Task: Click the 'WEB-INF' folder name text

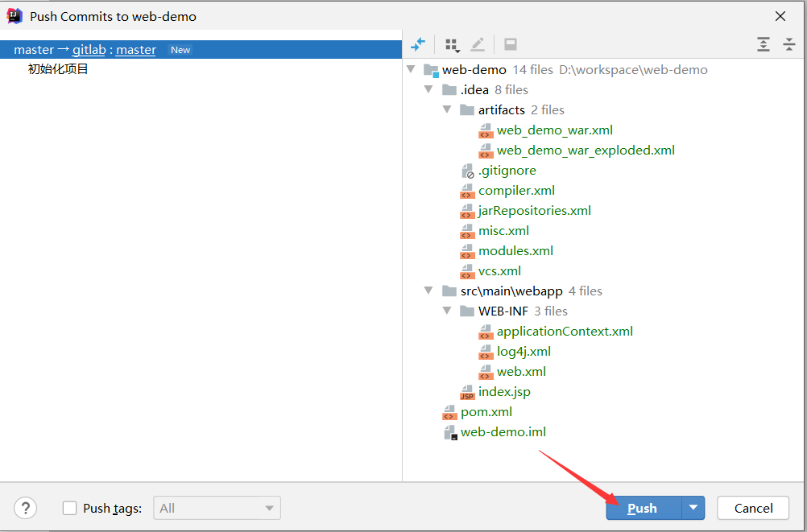Action: click(x=503, y=311)
